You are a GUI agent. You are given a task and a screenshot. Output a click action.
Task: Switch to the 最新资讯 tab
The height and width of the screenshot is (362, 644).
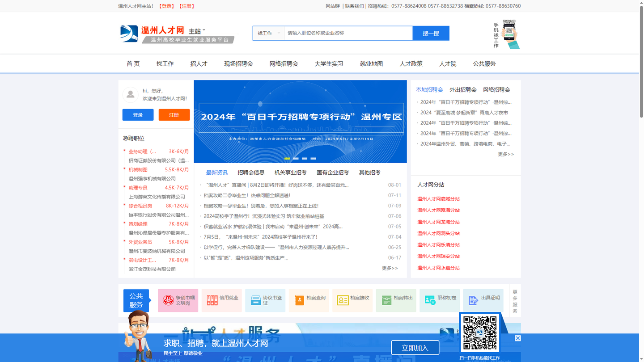click(217, 173)
